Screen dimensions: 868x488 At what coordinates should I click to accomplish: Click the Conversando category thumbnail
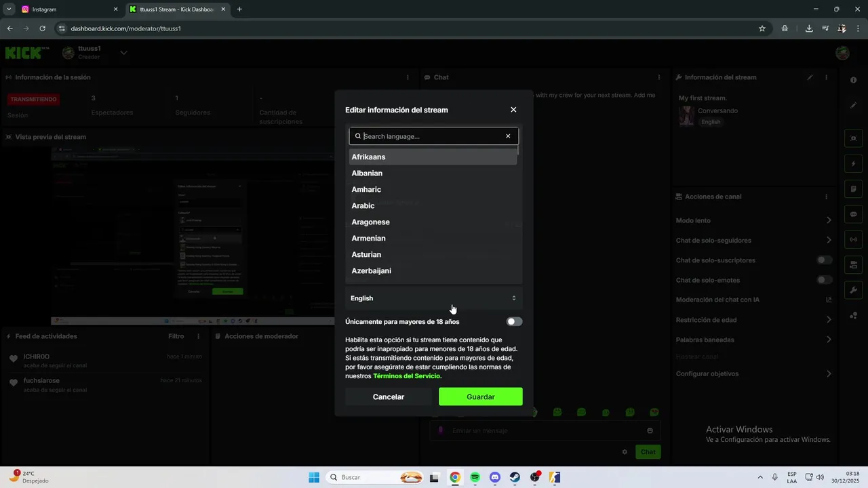click(x=686, y=115)
